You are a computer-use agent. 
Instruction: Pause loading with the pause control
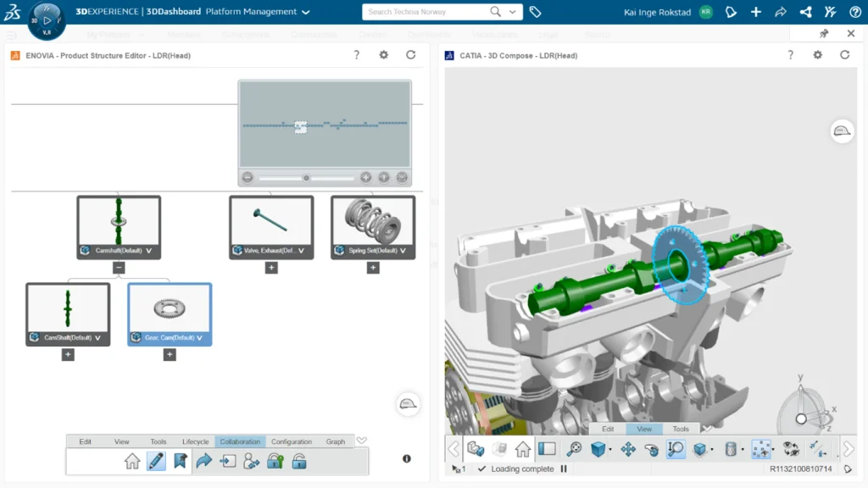click(565, 469)
